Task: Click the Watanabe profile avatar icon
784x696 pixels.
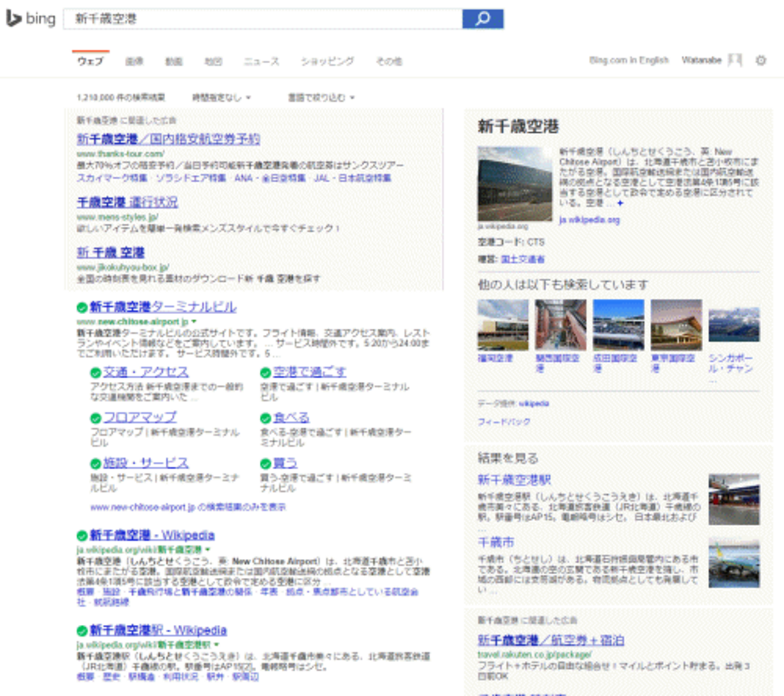Action: click(735, 60)
